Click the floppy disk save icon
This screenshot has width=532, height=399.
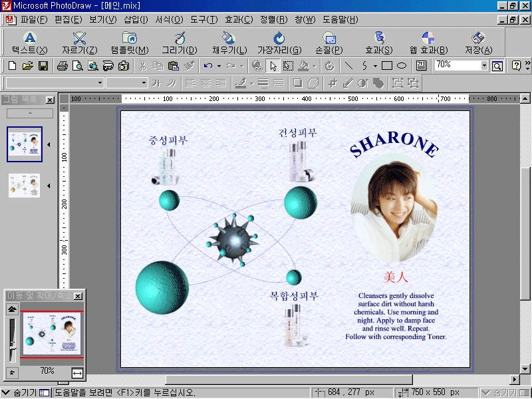tap(43, 66)
